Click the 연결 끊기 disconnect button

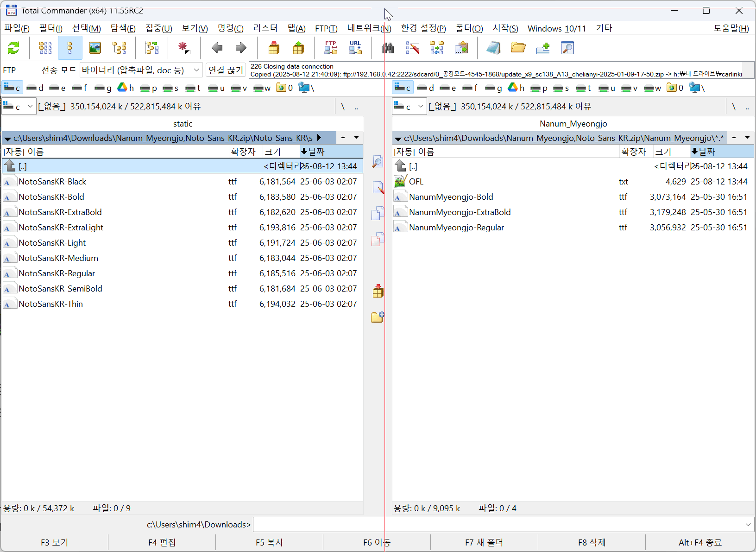point(226,70)
